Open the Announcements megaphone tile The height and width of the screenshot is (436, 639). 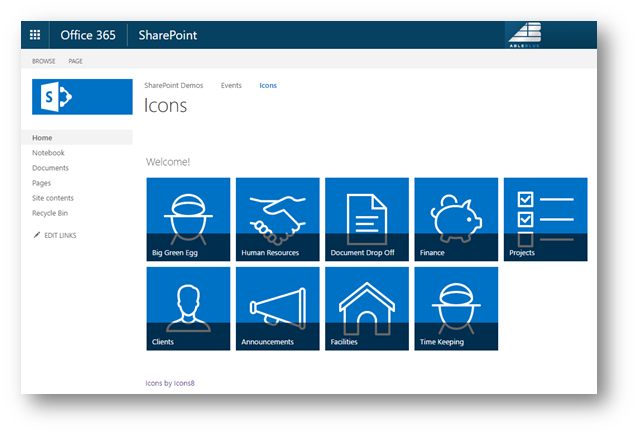(x=278, y=308)
